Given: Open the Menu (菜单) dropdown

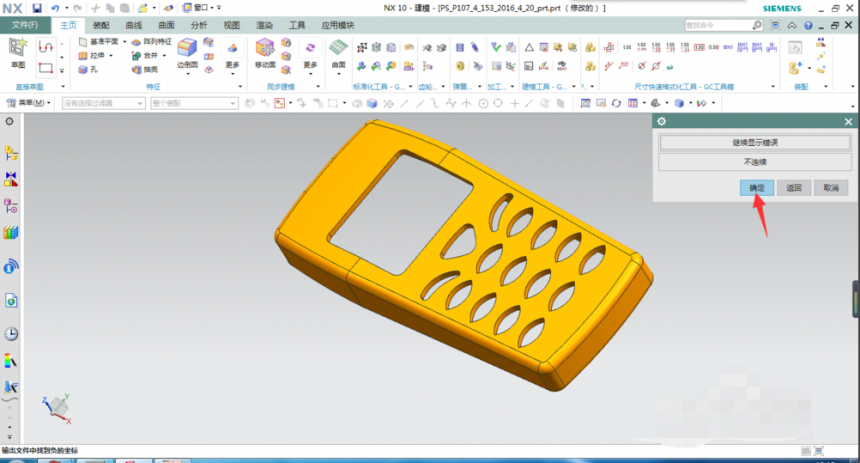Looking at the screenshot, I should click(x=29, y=103).
